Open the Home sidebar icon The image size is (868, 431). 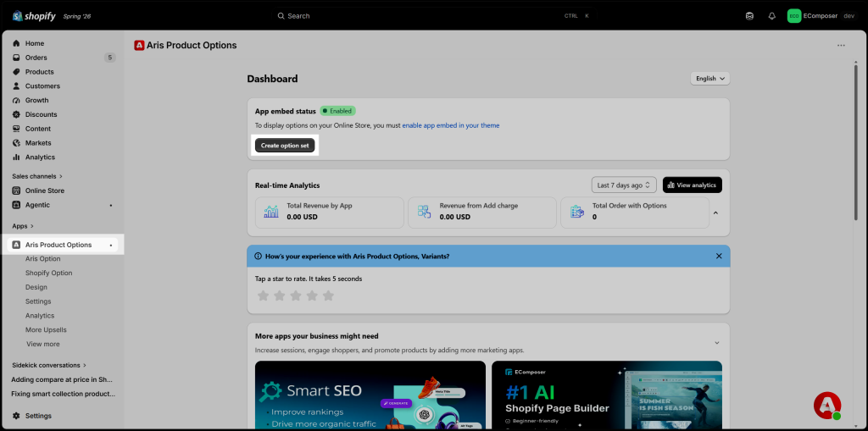click(16, 43)
